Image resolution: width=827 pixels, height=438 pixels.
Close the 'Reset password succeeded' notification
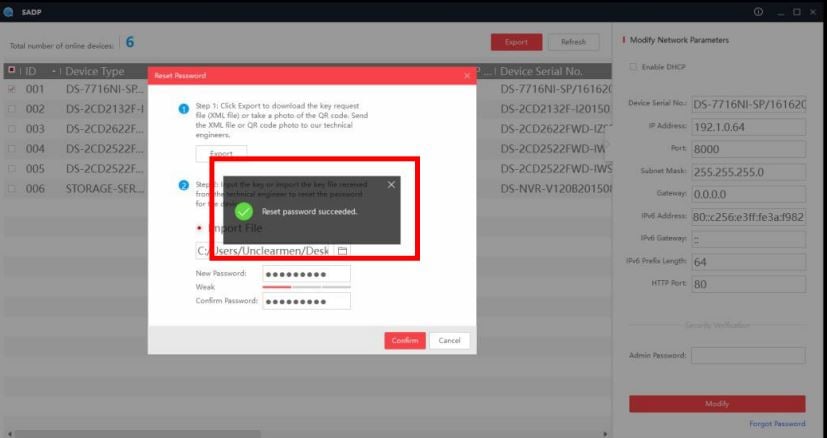pyautogui.click(x=391, y=184)
